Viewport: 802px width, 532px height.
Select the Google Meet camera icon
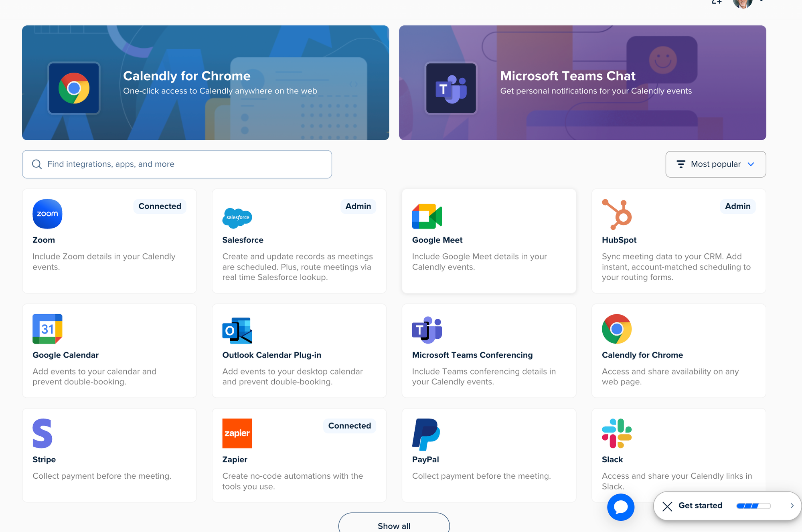(x=427, y=216)
